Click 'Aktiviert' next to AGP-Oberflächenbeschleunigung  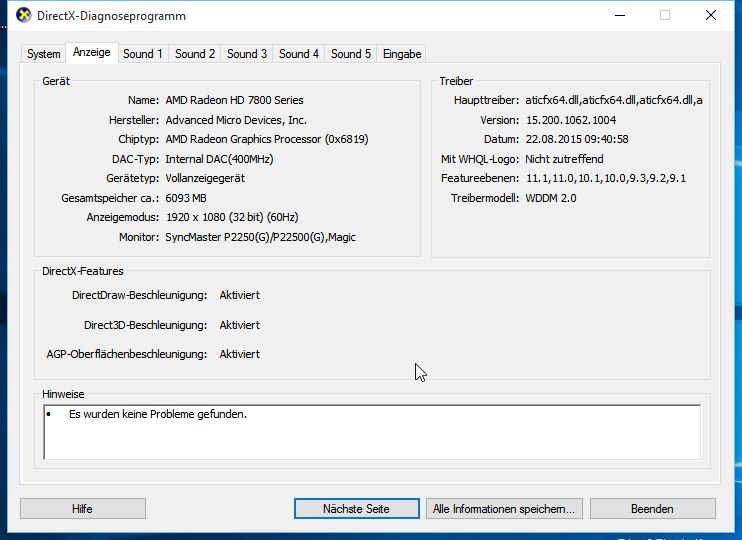(x=239, y=354)
